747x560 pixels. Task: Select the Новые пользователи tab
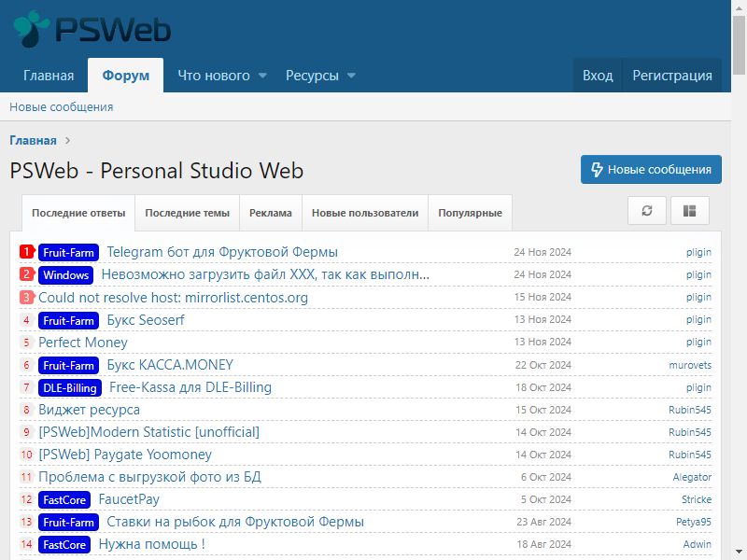pos(365,213)
